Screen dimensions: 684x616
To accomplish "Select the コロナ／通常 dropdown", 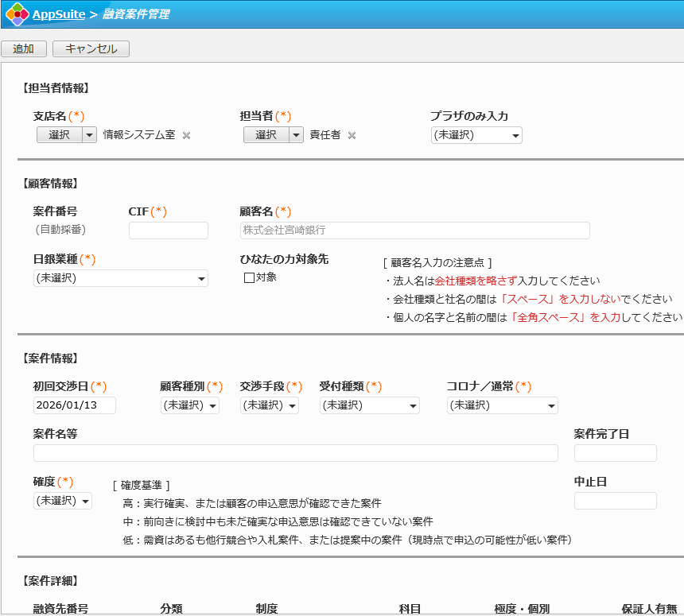I will tap(502, 405).
